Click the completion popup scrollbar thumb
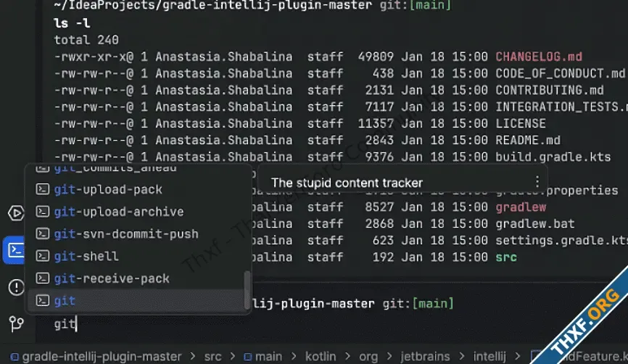Image resolution: width=628 pixels, height=364 pixels. click(x=247, y=290)
